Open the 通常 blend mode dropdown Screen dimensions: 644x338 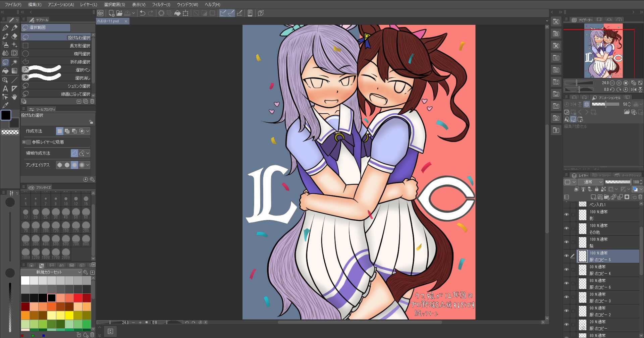[591, 182]
